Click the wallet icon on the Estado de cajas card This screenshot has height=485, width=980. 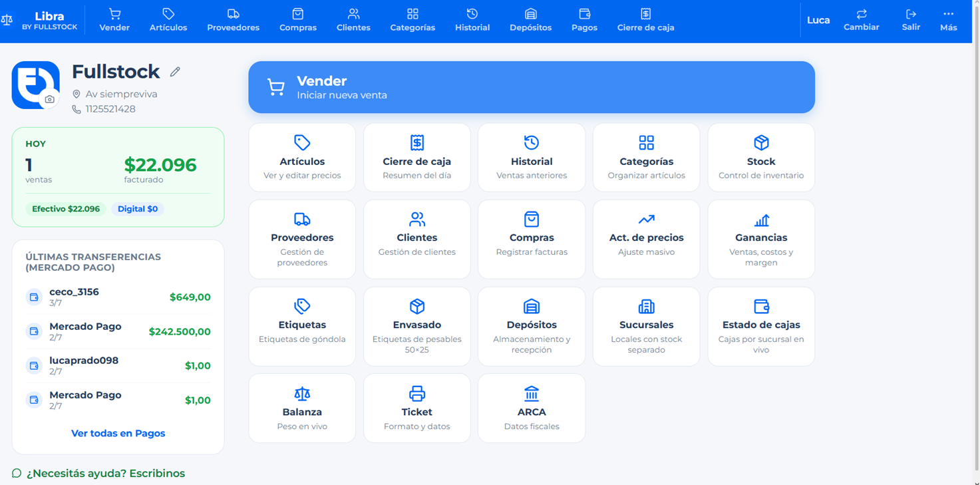pos(761,306)
